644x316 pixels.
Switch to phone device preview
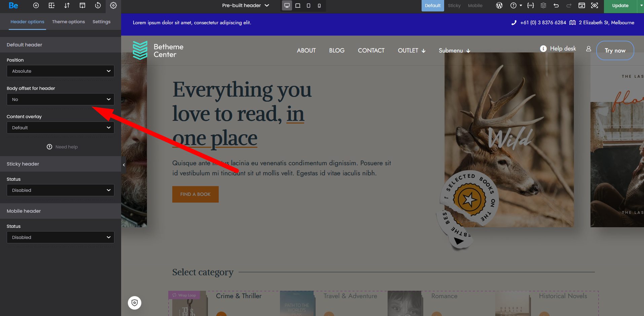click(319, 5)
